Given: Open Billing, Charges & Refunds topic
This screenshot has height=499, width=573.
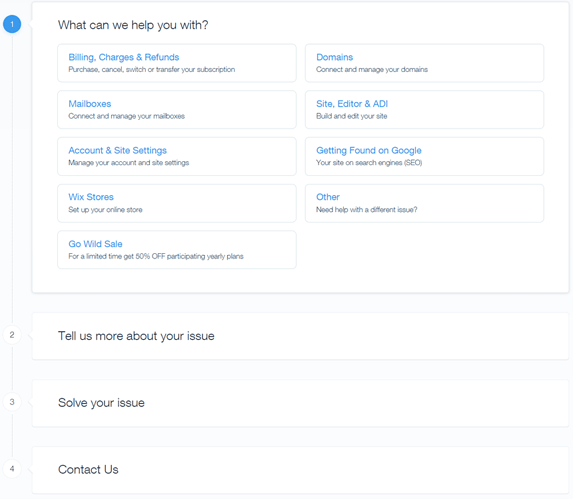Looking at the screenshot, I should (177, 63).
